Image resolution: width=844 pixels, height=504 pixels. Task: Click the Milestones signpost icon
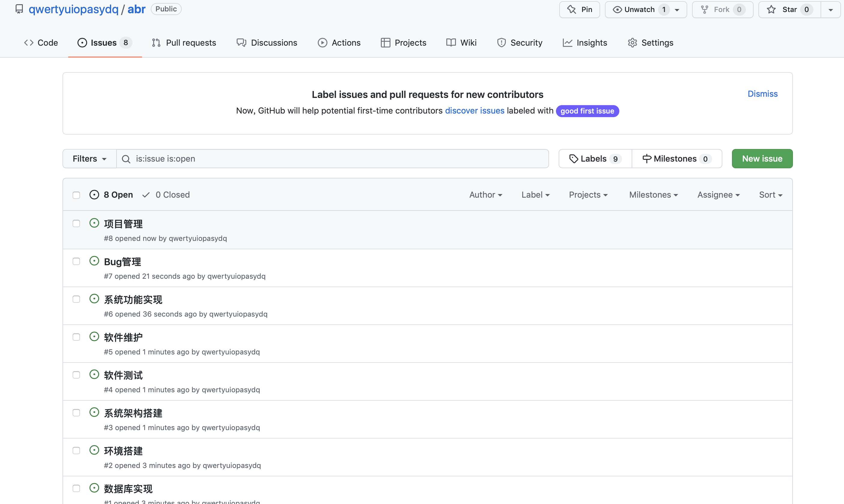coord(647,159)
